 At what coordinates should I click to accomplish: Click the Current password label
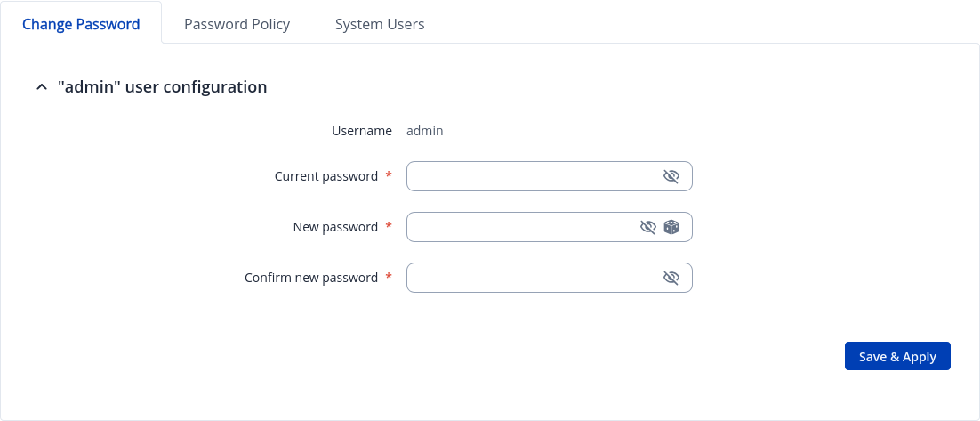326,176
